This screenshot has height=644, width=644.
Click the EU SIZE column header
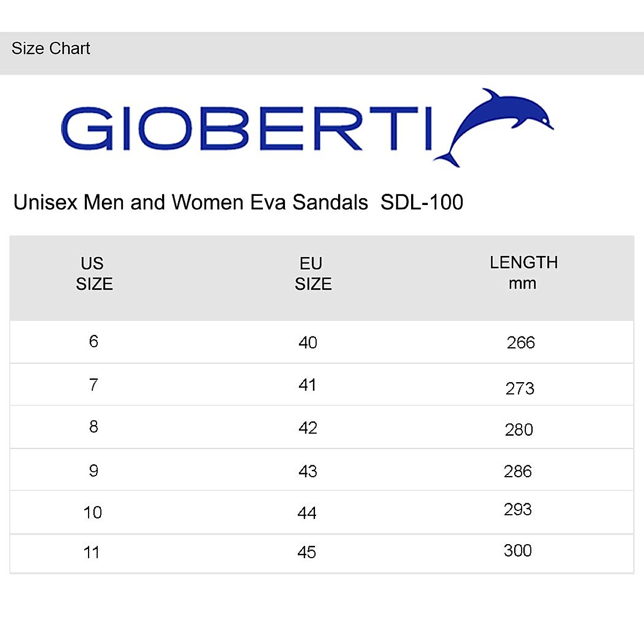point(313,274)
